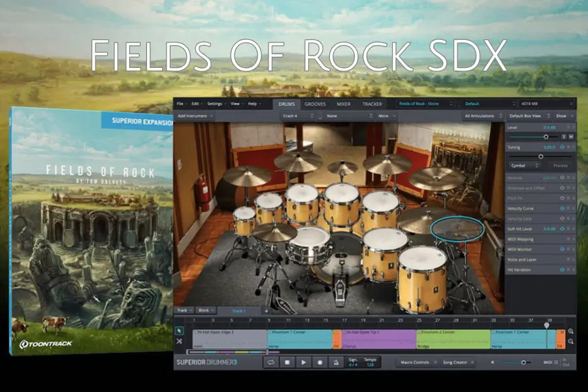Open the Track menu button
The width and height of the screenshot is (588, 392).
click(x=184, y=310)
